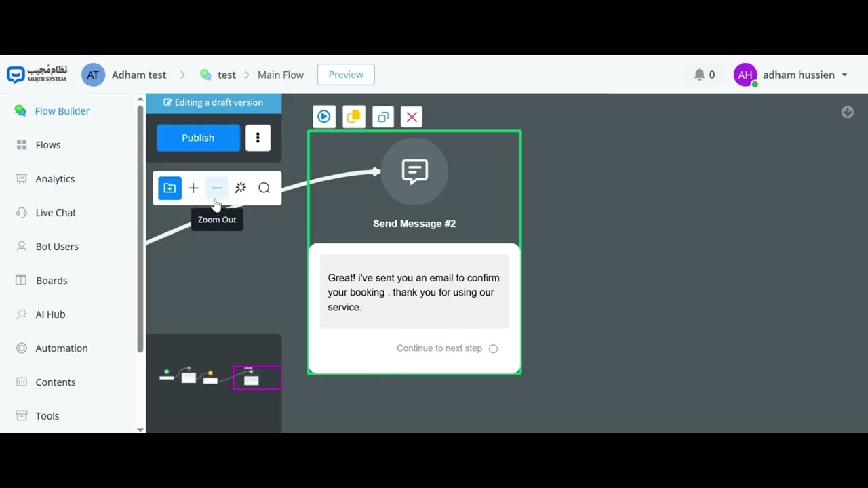The image size is (868, 488).
Task: Click the Tools box icon
Action: [x=22, y=416]
